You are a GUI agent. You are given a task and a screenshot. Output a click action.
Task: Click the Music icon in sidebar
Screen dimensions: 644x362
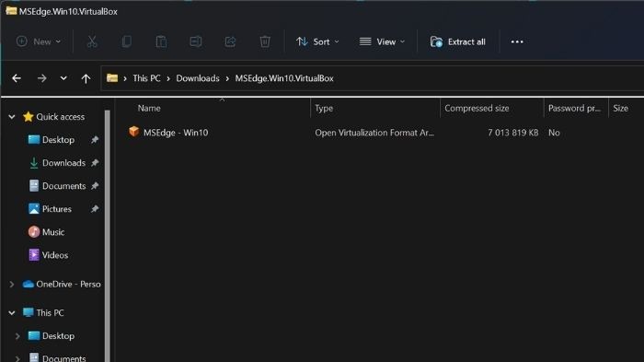tap(34, 232)
